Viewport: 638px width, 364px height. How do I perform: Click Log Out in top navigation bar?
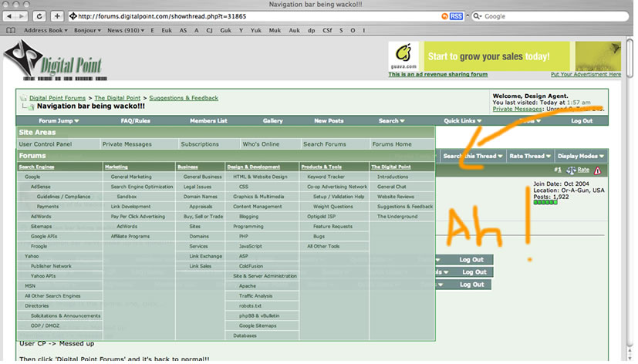coord(582,121)
